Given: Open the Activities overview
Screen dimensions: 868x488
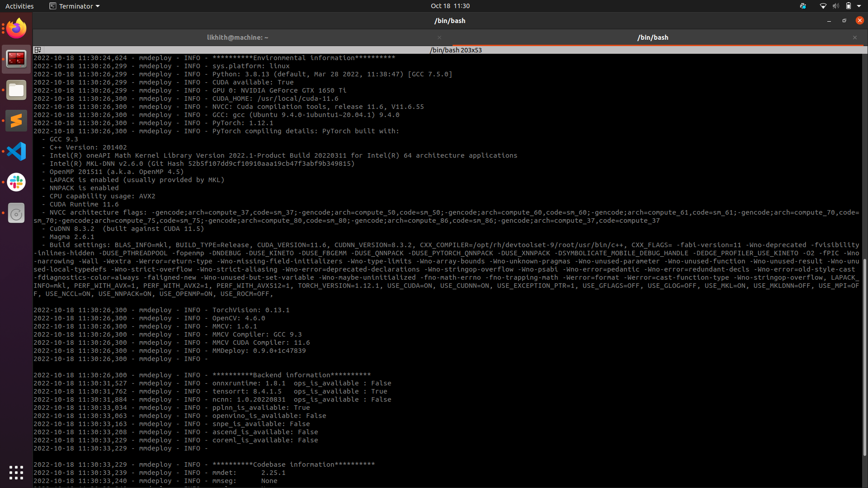Looking at the screenshot, I should click(x=19, y=6).
